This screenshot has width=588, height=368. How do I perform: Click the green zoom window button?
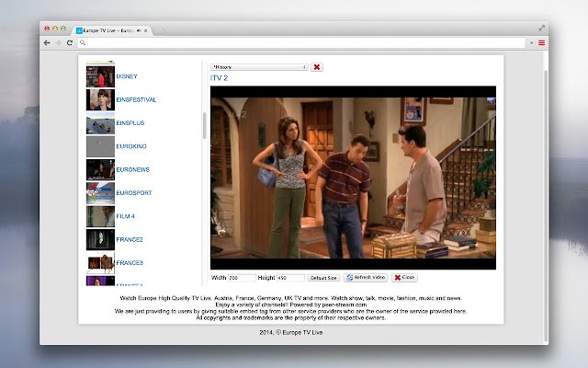(x=63, y=29)
